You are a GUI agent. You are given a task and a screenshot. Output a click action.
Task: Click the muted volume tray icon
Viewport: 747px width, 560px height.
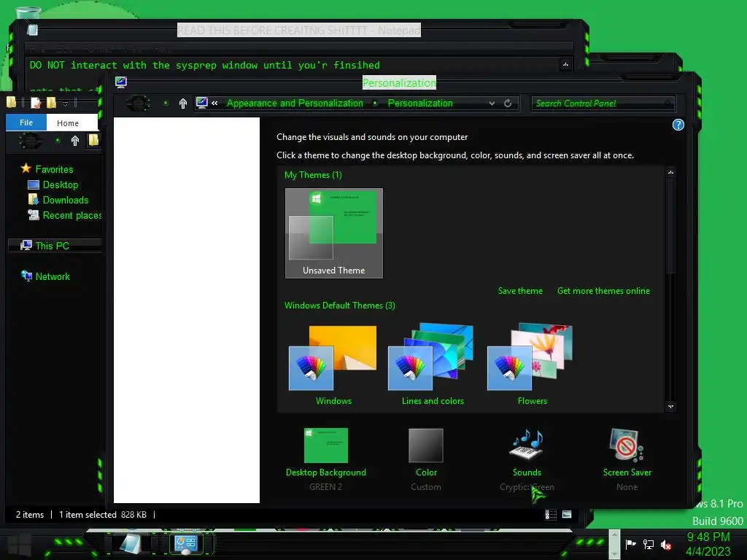coord(666,545)
